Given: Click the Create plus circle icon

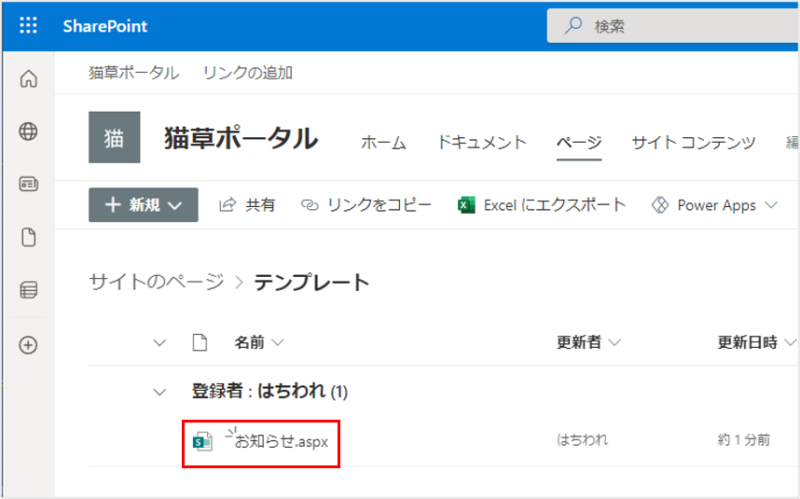Looking at the screenshot, I should (28, 344).
